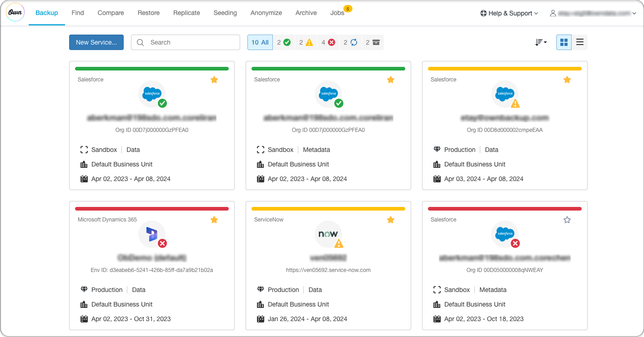Click date range Apr 03, 2024 - Apr 08, 2024

point(484,179)
